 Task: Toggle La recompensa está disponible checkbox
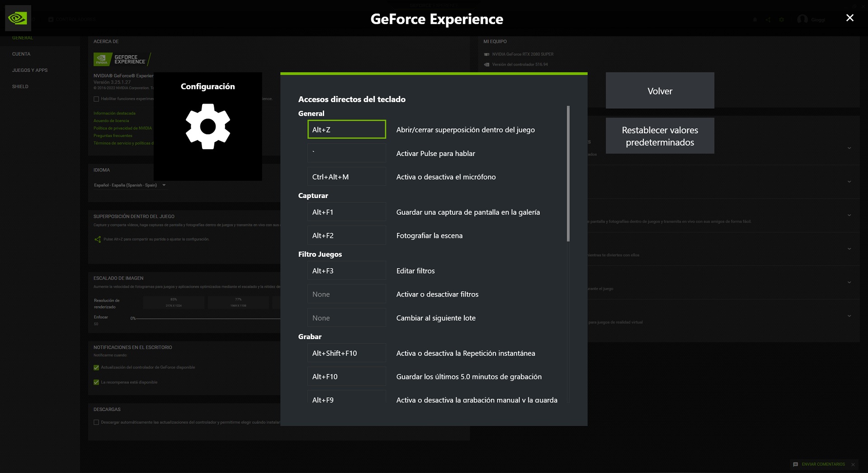96,383
